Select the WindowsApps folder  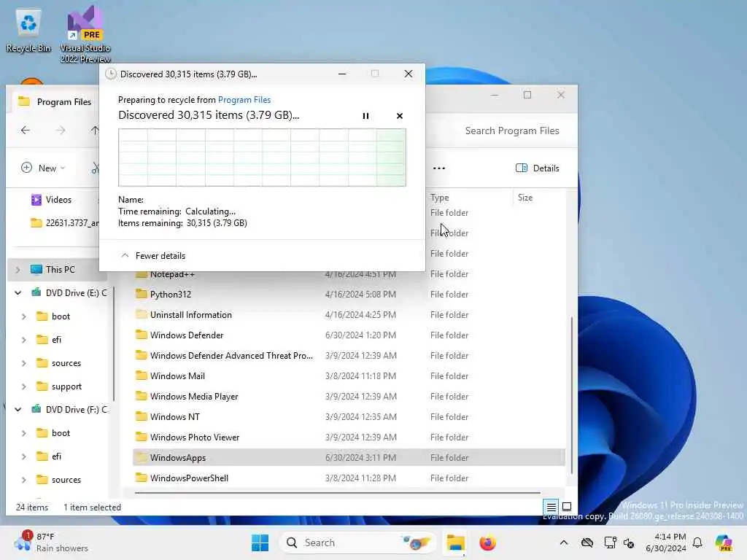coord(349,458)
